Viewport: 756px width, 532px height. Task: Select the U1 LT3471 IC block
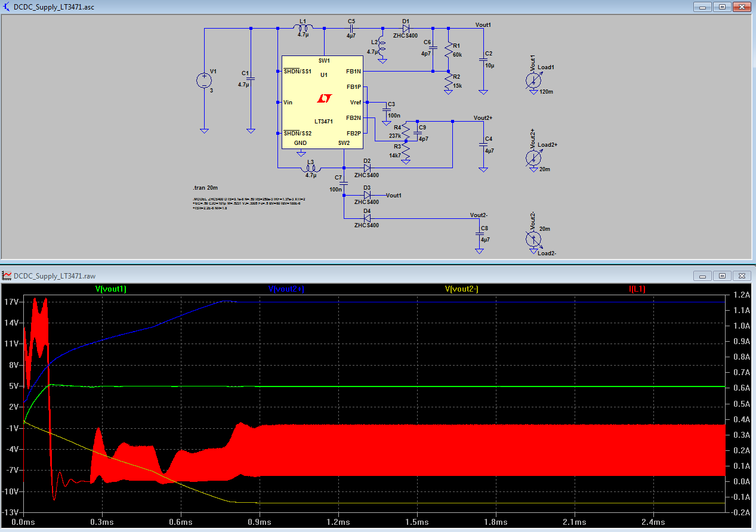(322, 102)
